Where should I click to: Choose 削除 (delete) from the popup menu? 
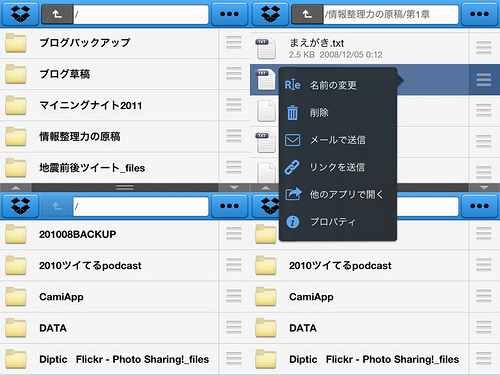pyautogui.click(x=338, y=112)
